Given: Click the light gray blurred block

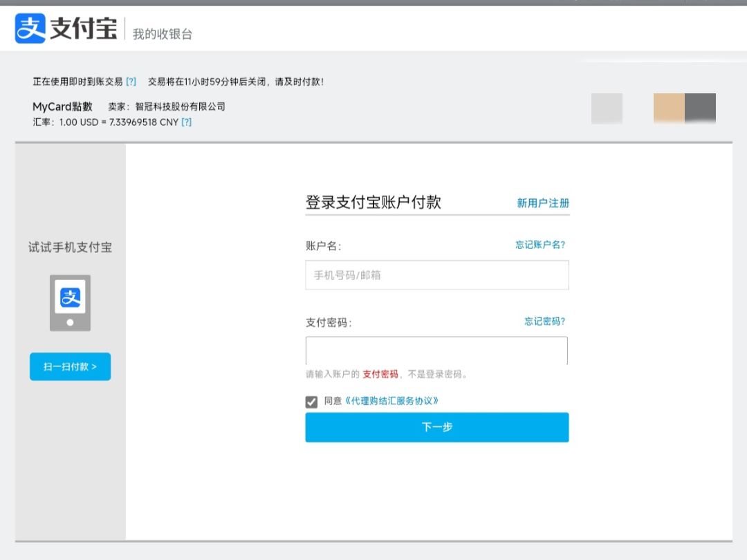Looking at the screenshot, I should pyautogui.click(x=607, y=109).
